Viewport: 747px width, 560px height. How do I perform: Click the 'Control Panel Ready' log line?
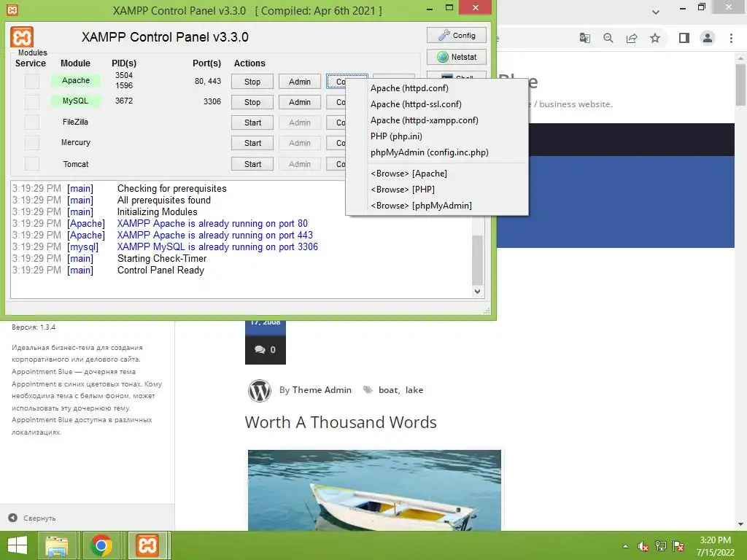point(160,271)
